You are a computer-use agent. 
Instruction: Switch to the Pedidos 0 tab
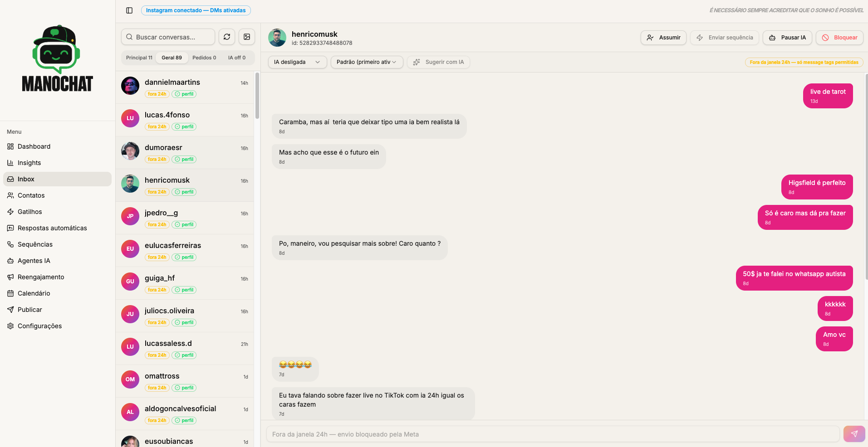point(204,58)
